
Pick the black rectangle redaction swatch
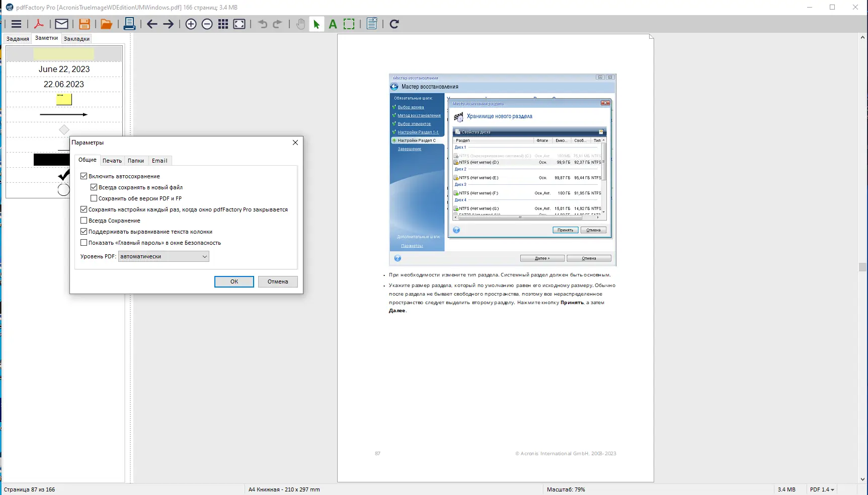pyautogui.click(x=51, y=160)
